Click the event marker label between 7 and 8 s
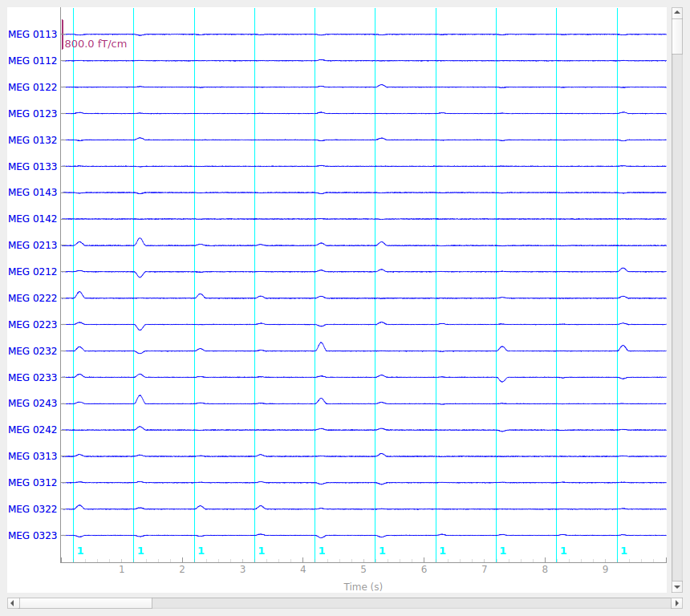Viewport: 690px width, 616px height. [503, 550]
